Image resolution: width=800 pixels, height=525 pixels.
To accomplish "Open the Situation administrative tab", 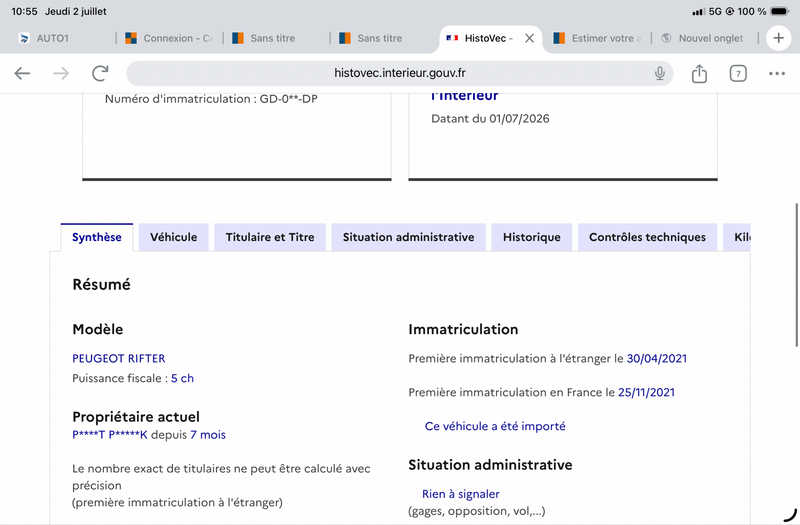I will click(x=409, y=237).
